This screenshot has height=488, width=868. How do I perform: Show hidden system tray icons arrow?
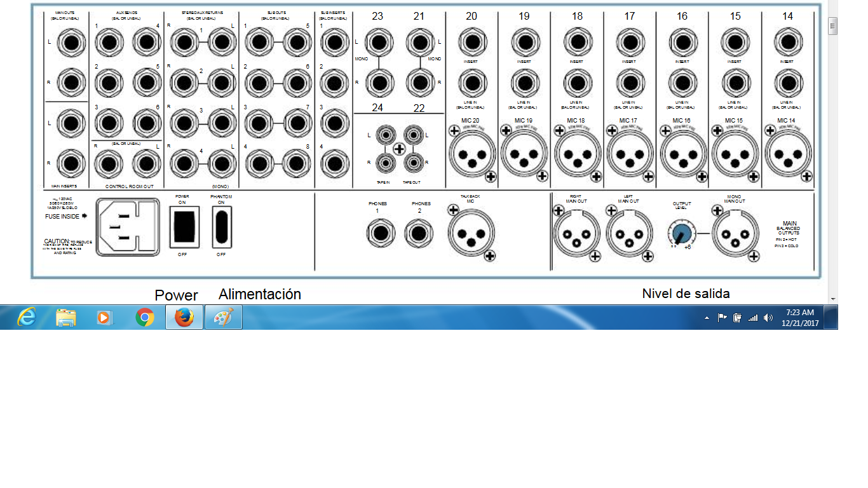[x=707, y=318]
